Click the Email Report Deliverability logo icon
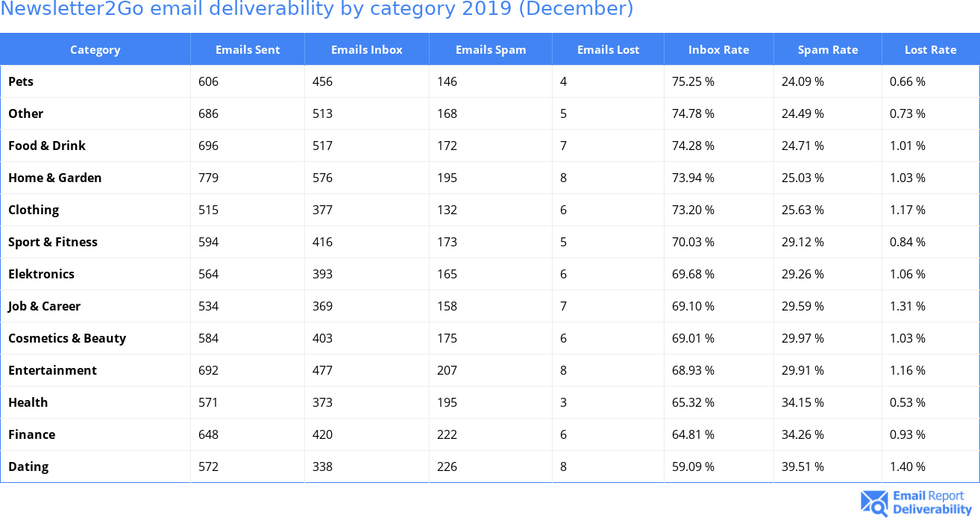 (x=874, y=503)
